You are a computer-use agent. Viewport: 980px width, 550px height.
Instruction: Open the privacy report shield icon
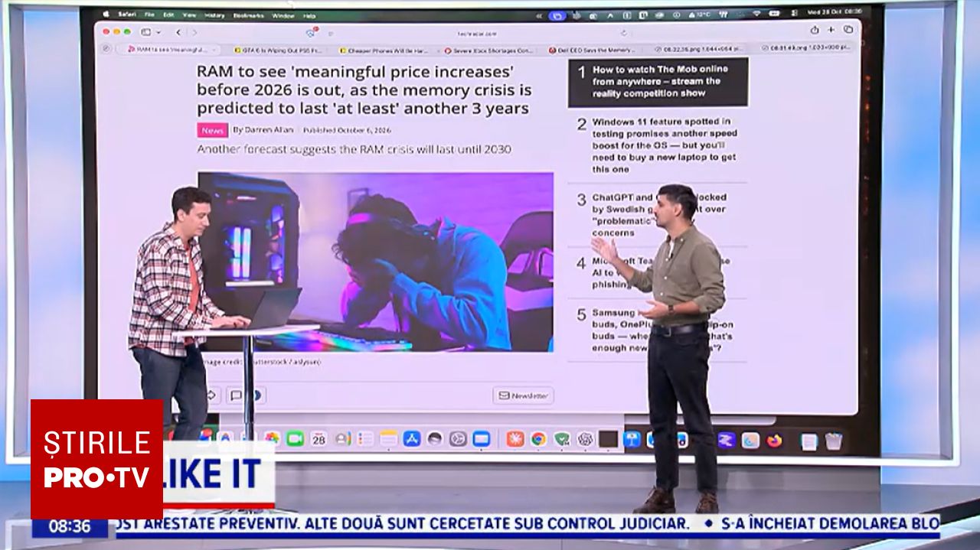tap(311, 33)
